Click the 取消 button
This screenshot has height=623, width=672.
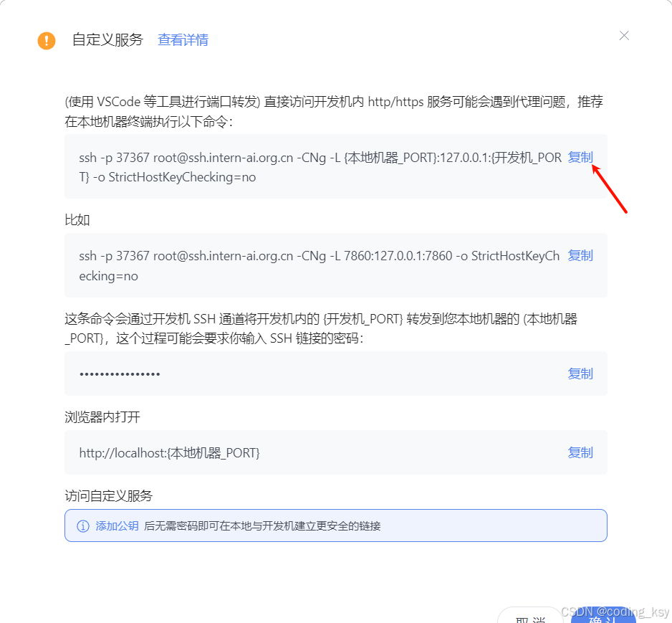[530, 617]
